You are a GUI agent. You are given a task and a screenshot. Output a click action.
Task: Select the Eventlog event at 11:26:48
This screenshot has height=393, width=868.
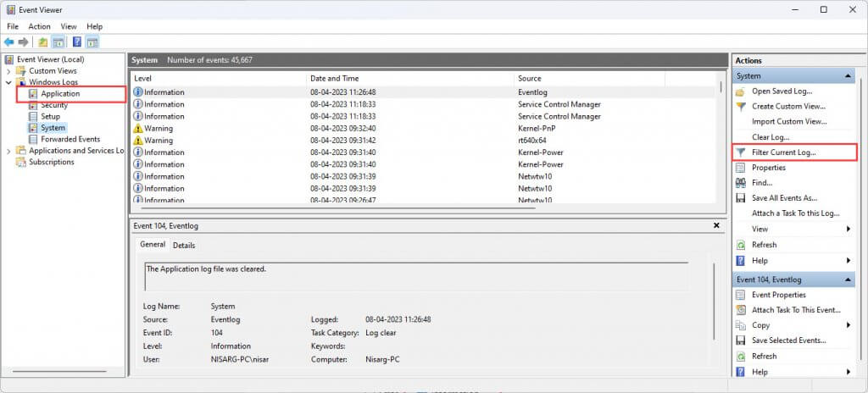tap(423, 92)
